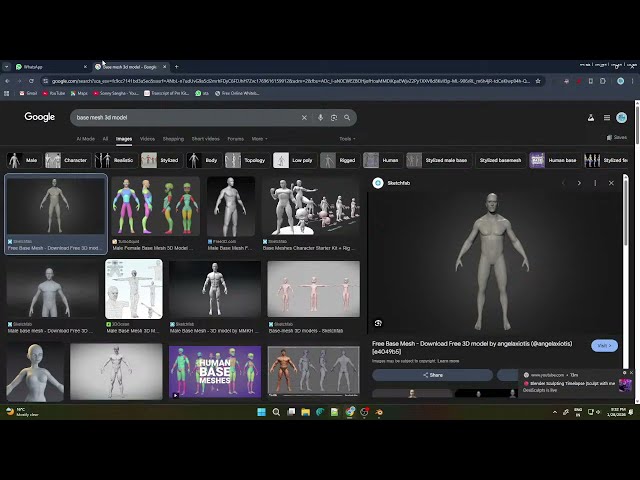Image resolution: width=640 pixels, height=480 pixels.
Task: Search inside image with lens icon on preview
Action: 378,323
